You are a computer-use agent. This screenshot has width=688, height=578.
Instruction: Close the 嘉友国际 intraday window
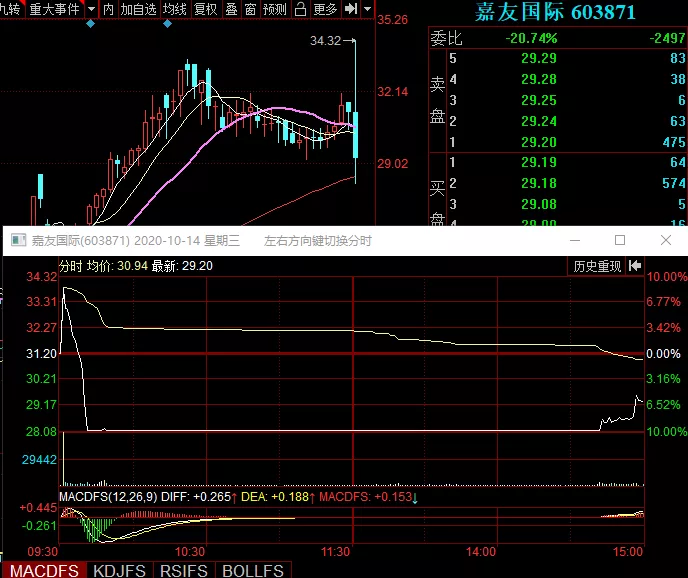666,240
